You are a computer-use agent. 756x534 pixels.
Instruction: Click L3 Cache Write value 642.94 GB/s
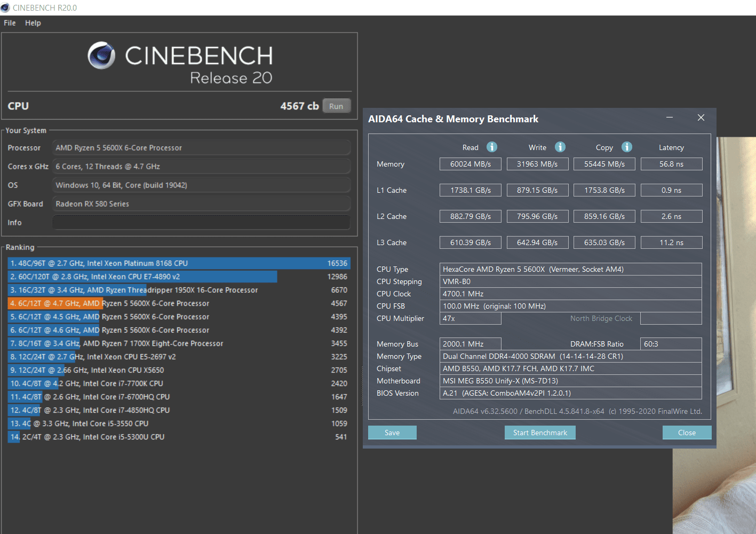point(537,242)
